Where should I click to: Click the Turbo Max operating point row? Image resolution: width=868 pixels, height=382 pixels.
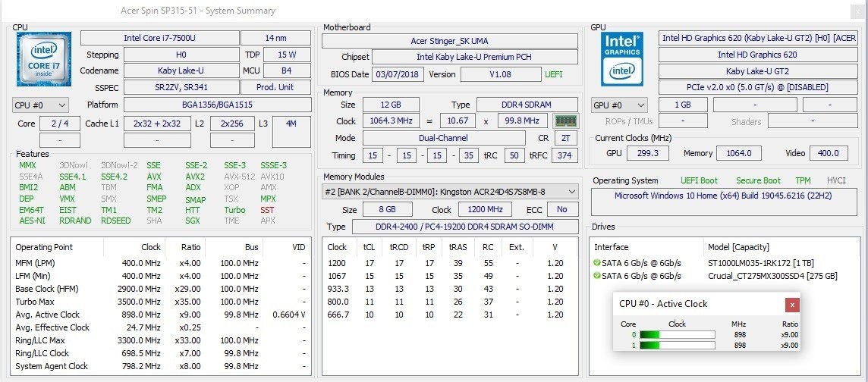coord(161,302)
